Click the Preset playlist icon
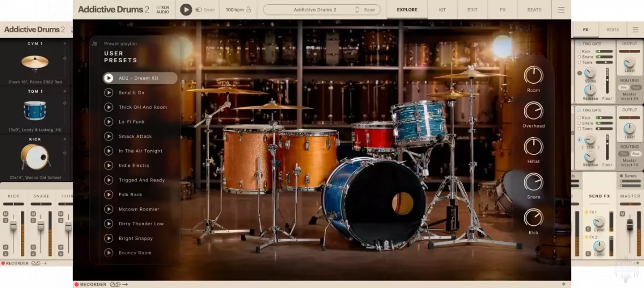The image size is (644, 288). [95, 44]
